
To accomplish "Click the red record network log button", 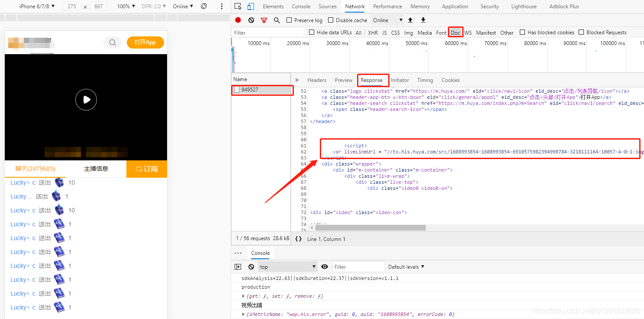I will click(x=238, y=20).
